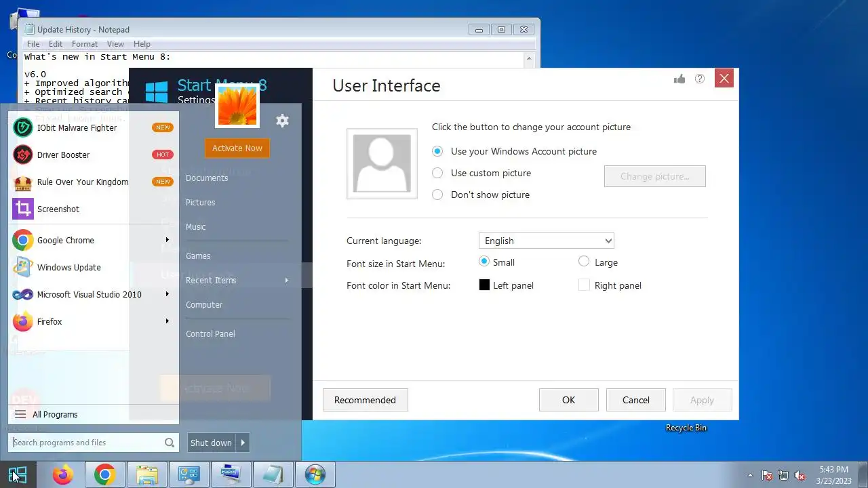Viewport: 868px width, 488px height.
Task: Open Notepad Help menu
Action: 142,44
